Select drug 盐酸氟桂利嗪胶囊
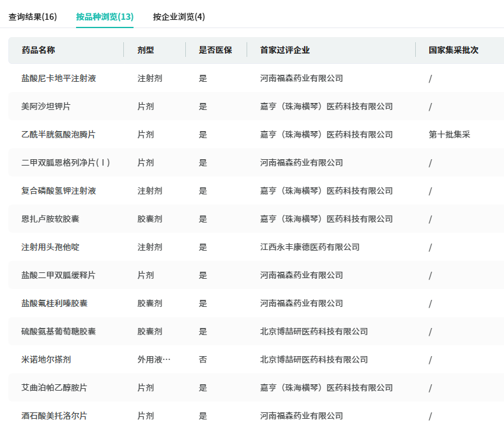 tap(54, 304)
